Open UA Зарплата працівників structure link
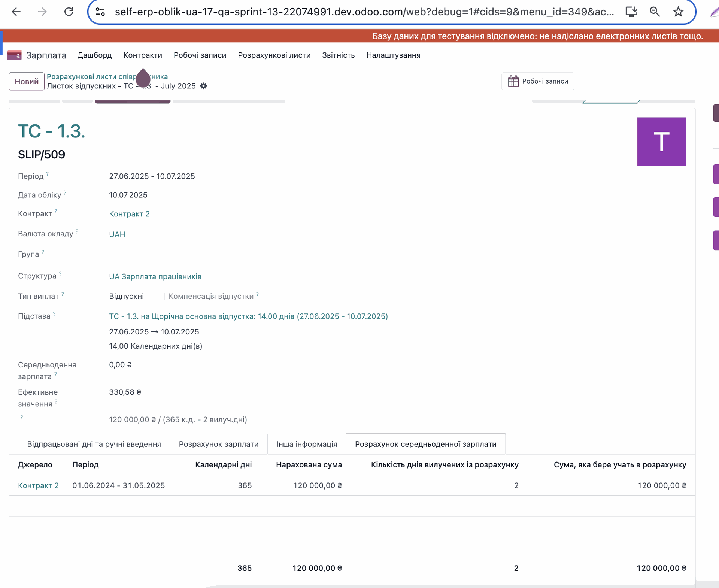The height and width of the screenshot is (588, 719). pyautogui.click(x=155, y=276)
